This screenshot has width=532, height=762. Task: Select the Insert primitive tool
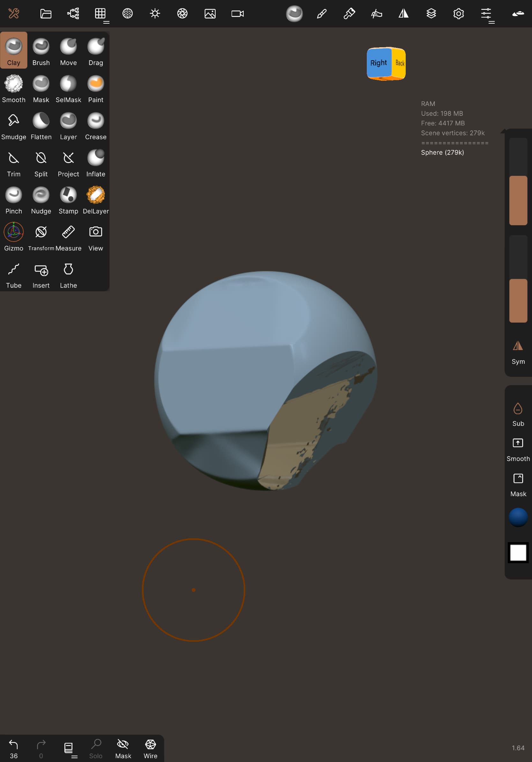[41, 273]
